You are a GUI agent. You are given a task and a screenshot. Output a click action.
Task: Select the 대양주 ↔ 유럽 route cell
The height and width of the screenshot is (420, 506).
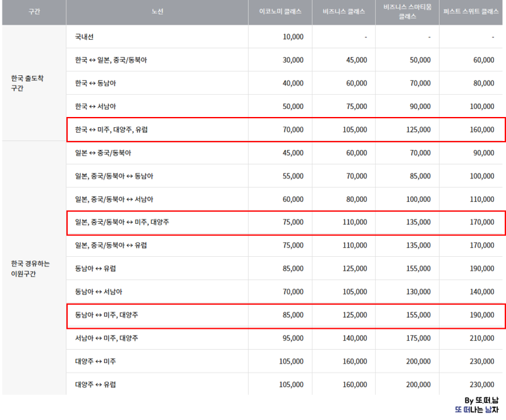tap(96, 385)
